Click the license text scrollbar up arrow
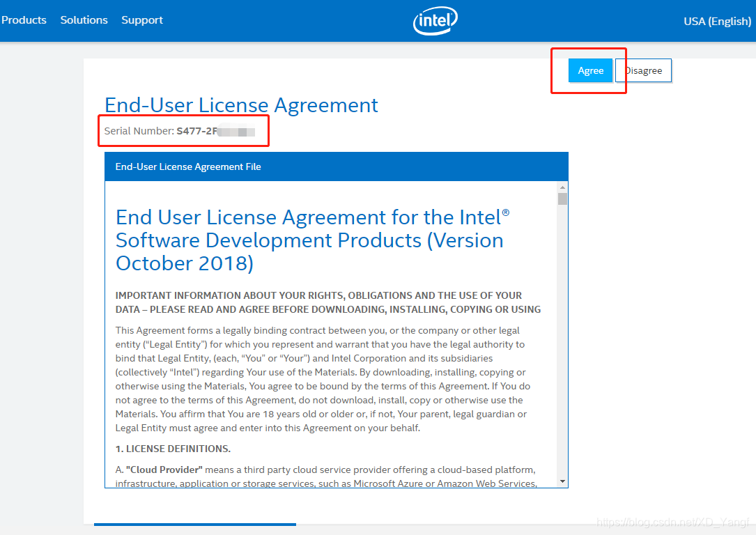 point(563,187)
